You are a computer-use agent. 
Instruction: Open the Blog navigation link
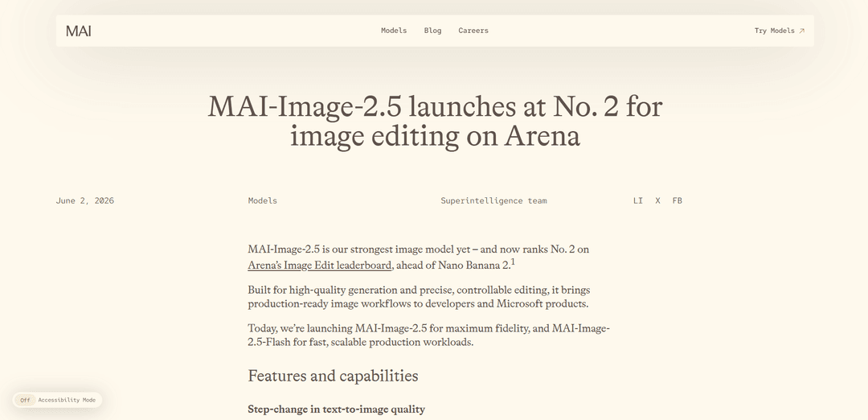432,31
